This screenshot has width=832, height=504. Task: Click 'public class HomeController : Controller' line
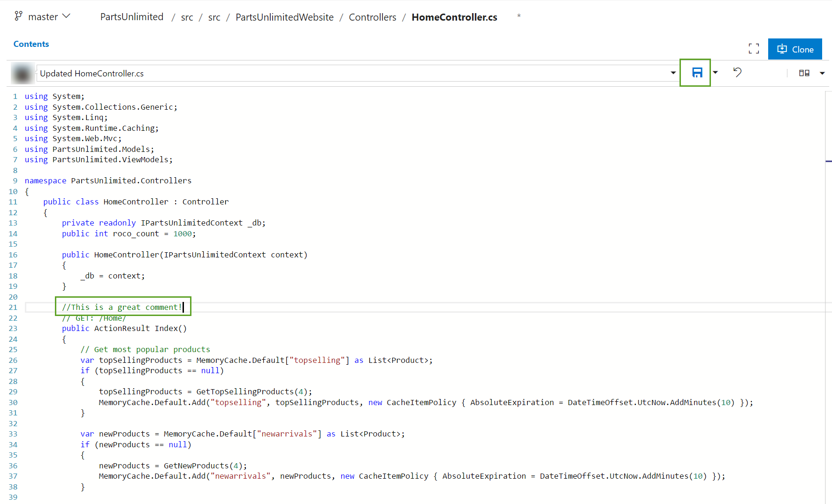pyautogui.click(x=136, y=202)
